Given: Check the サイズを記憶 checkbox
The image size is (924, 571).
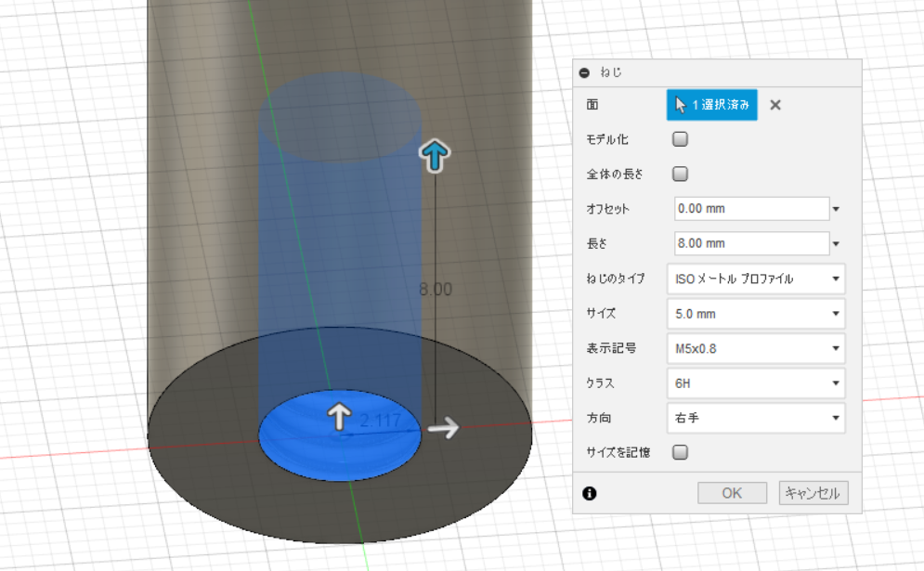Looking at the screenshot, I should [x=680, y=452].
